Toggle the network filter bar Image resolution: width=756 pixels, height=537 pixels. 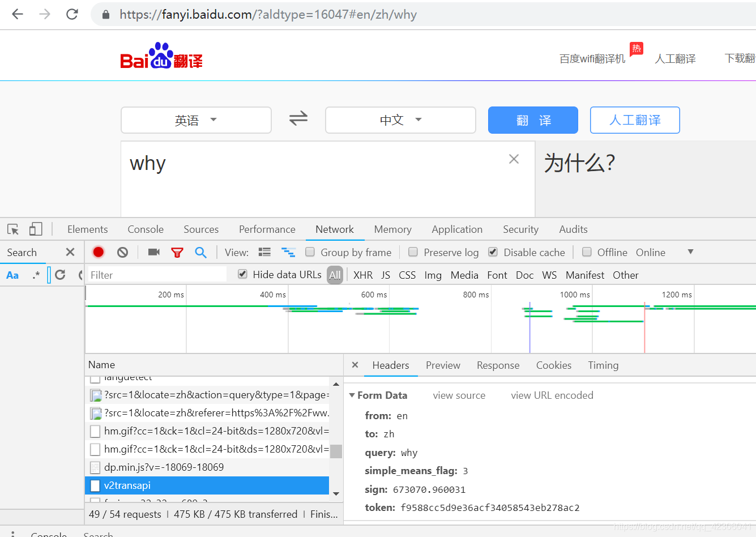(x=177, y=253)
